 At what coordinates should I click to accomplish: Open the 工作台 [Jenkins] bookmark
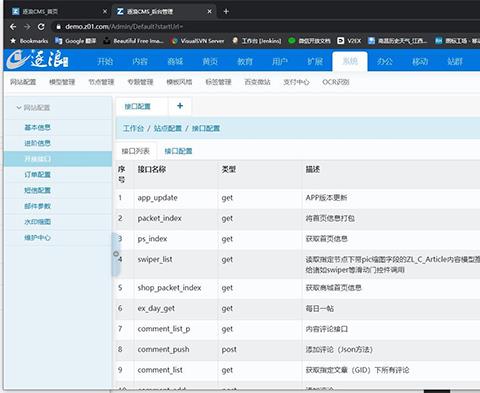coord(257,41)
